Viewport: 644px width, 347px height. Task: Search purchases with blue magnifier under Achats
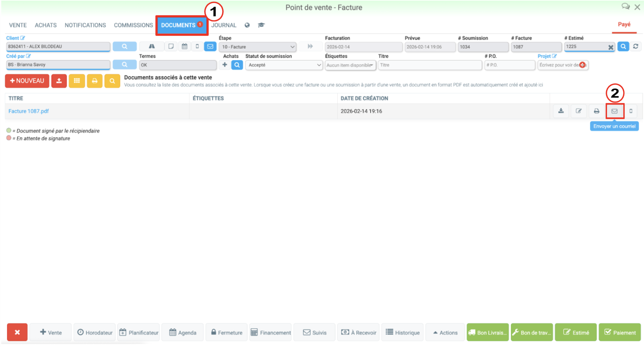coord(237,65)
